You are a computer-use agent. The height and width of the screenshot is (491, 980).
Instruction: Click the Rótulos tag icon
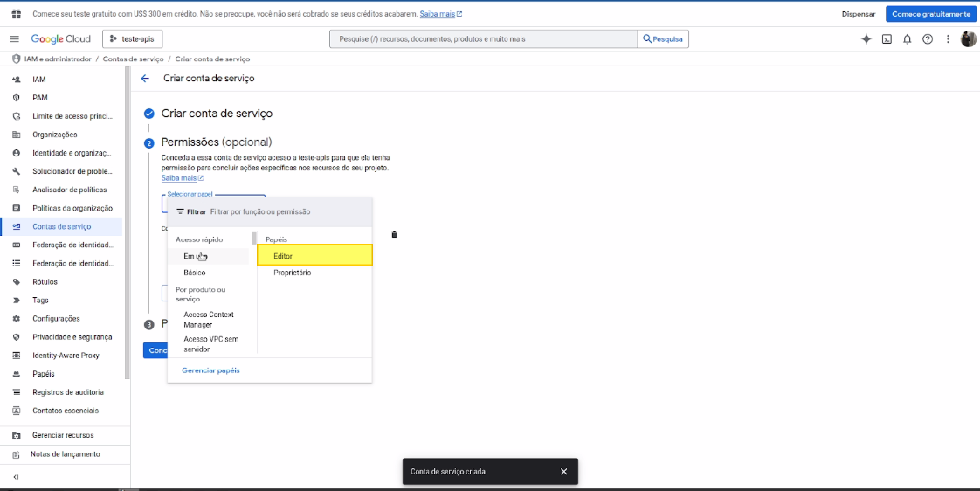(17, 281)
